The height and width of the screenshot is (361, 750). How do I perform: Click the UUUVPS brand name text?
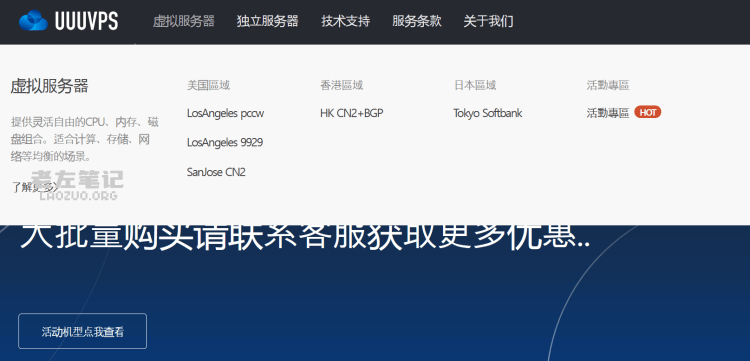(x=87, y=22)
